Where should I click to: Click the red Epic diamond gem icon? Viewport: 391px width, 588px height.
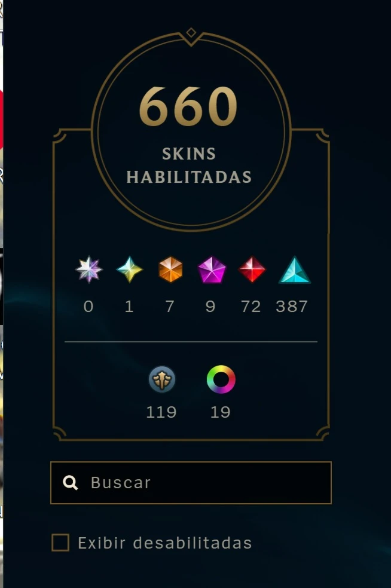click(252, 269)
